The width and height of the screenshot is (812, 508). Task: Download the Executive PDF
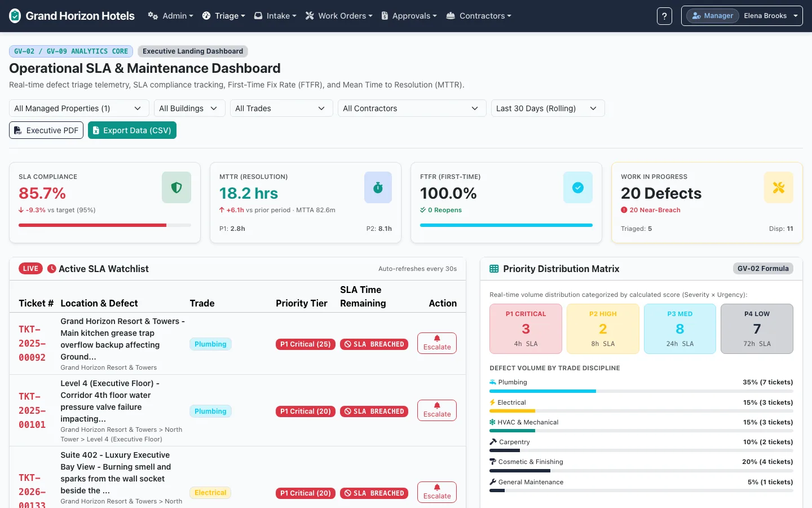46,130
